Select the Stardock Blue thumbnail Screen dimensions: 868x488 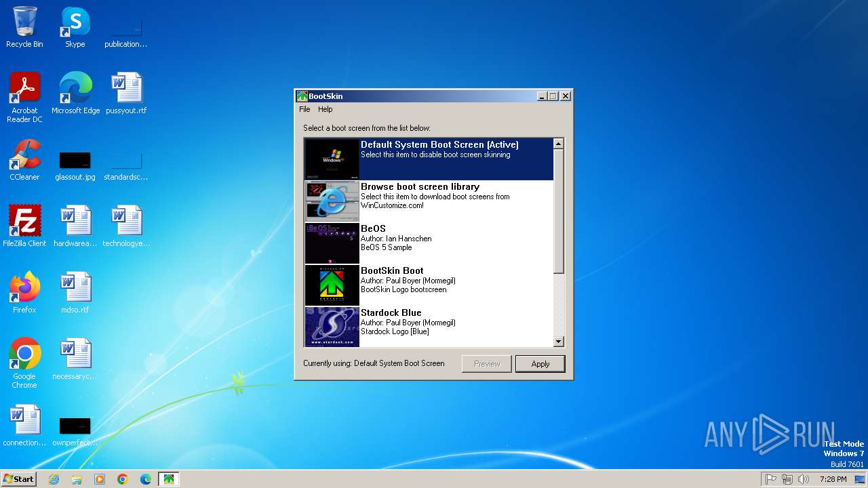[332, 327]
